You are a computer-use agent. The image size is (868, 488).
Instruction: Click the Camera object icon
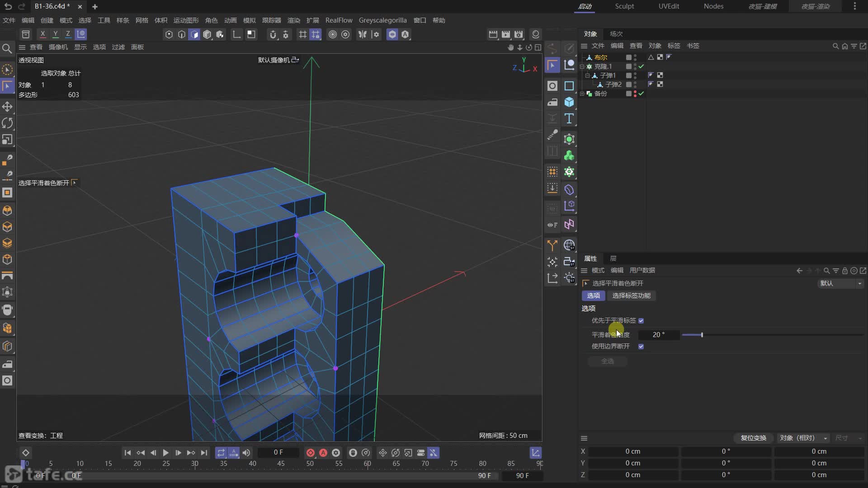click(569, 262)
